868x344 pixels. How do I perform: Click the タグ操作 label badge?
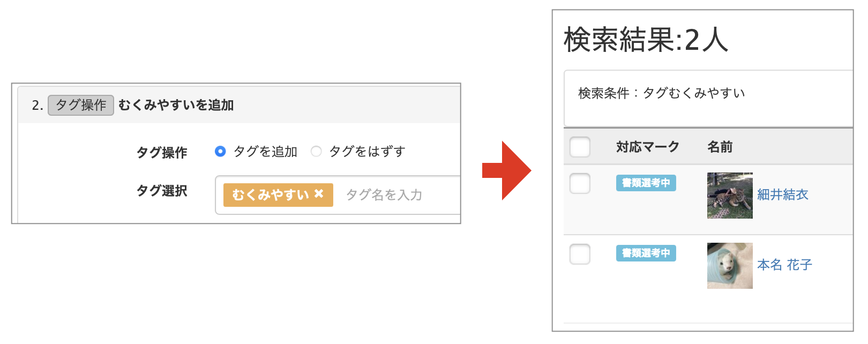(80, 104)
